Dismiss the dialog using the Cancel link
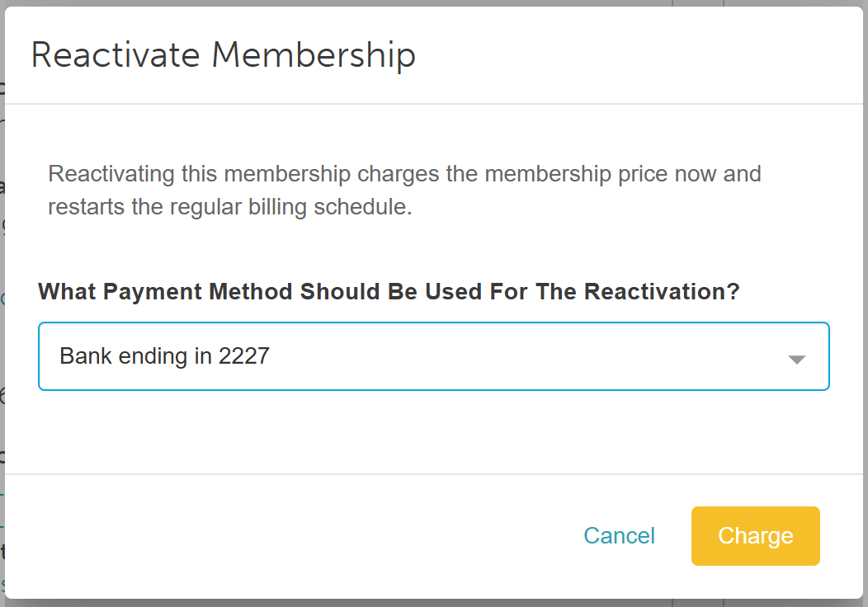 pyautogui.click(x=619, y=535)
